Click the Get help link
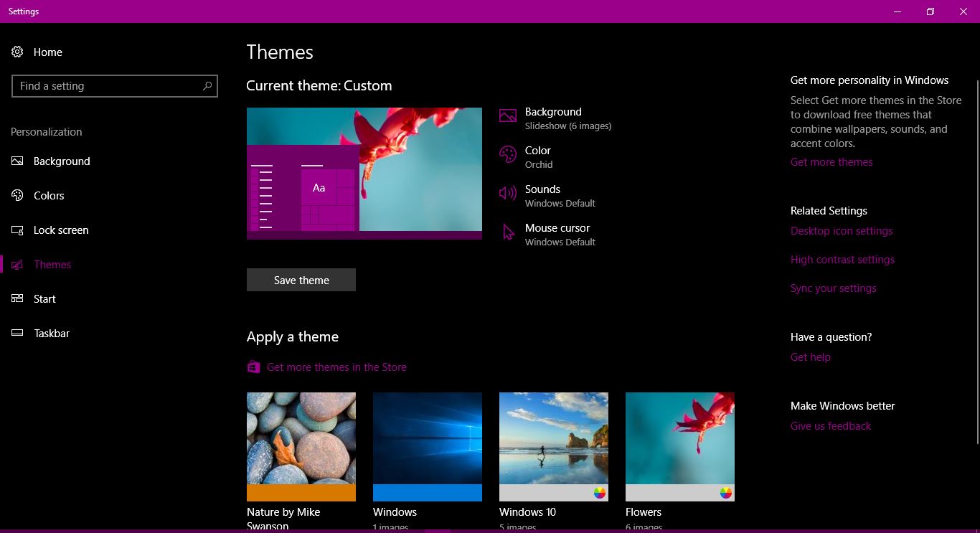This screenshot has width=980, height=533. pyautogui.click(x=811, y=357)
